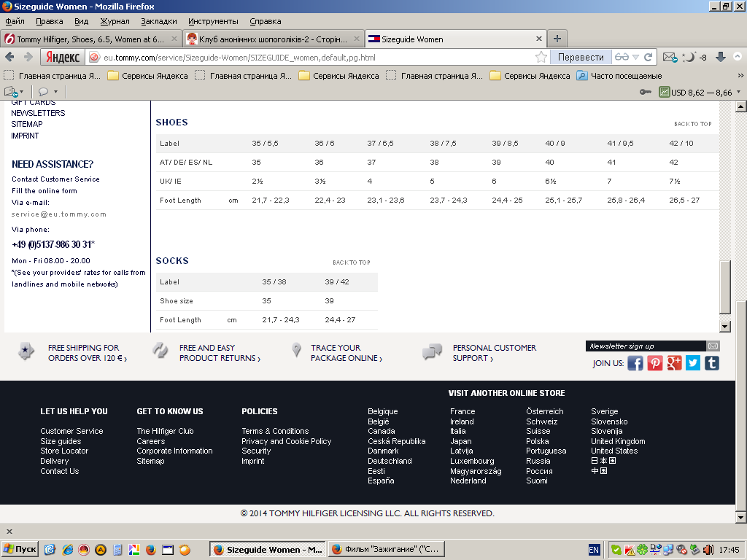Click the mail envelope toolbar icon
The image size is (747, 560).
pos(669,57)
